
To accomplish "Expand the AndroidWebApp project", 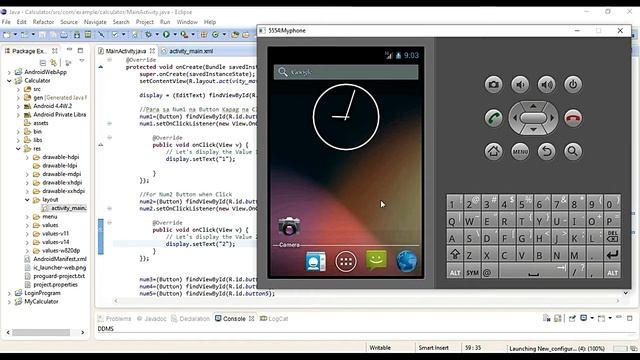I will coord(9,72).
